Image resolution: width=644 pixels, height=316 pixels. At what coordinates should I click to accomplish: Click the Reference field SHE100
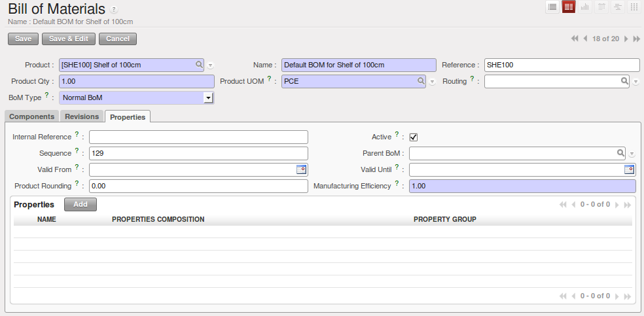[x=562, y=65]
